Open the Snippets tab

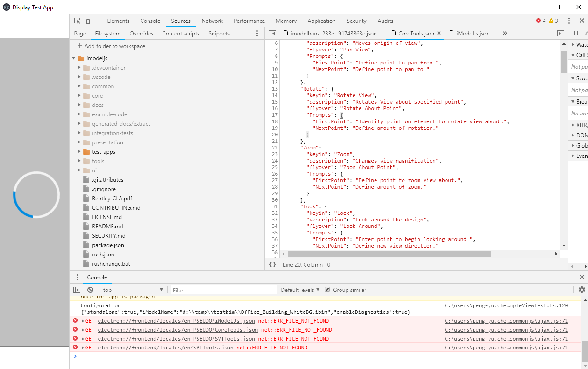[219, 34]
